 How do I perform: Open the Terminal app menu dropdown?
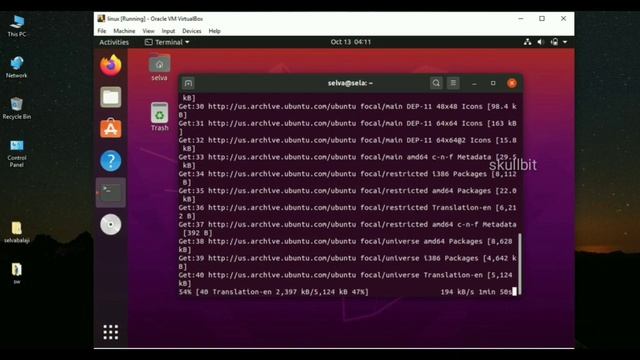[167, 42]
